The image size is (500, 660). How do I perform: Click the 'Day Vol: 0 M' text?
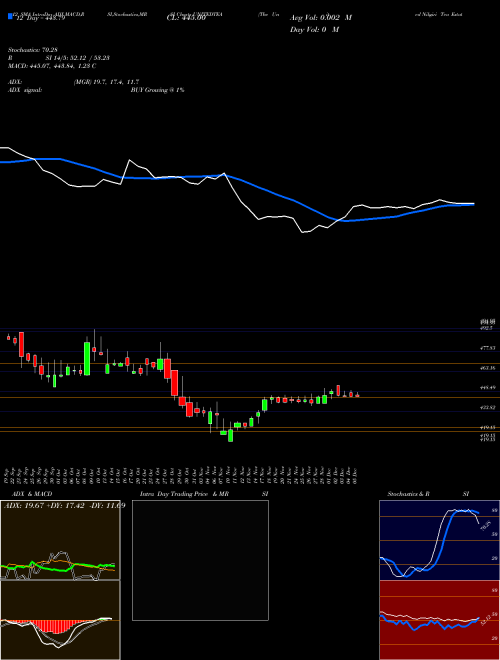pyautogui.click(x=314, y=29)
